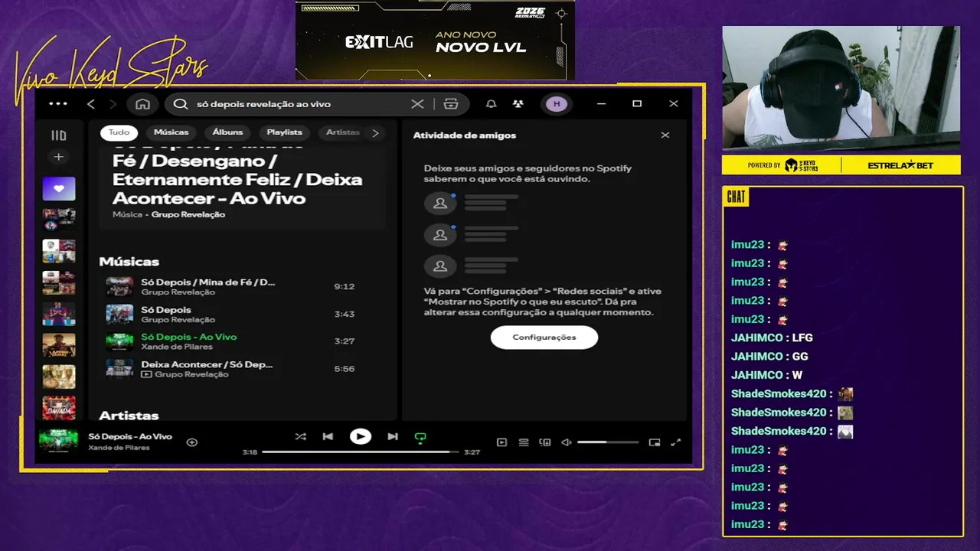Viewport: 980px width, 551px height.
Task: Open the Liked Songs heart playlist
Action: pos(59,188)
